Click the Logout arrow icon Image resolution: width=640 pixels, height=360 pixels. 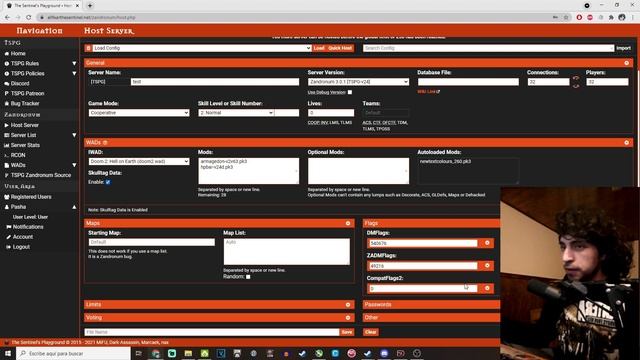tap(9, 247)
